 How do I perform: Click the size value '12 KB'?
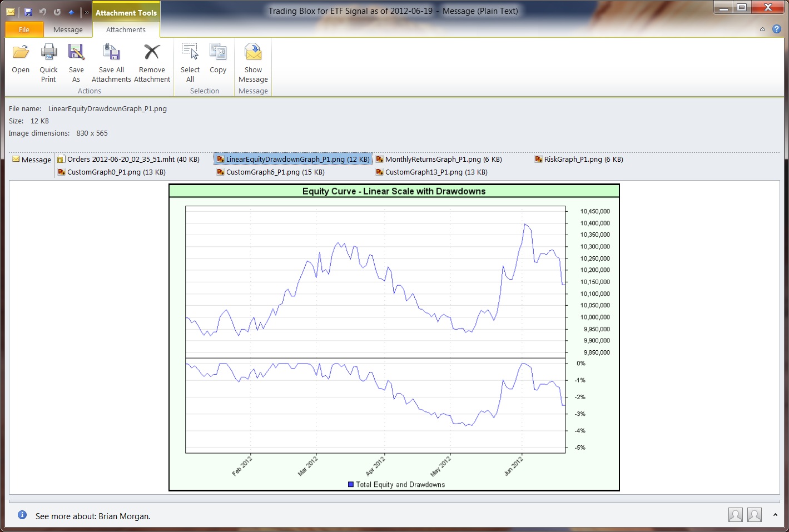pos(39,121)
